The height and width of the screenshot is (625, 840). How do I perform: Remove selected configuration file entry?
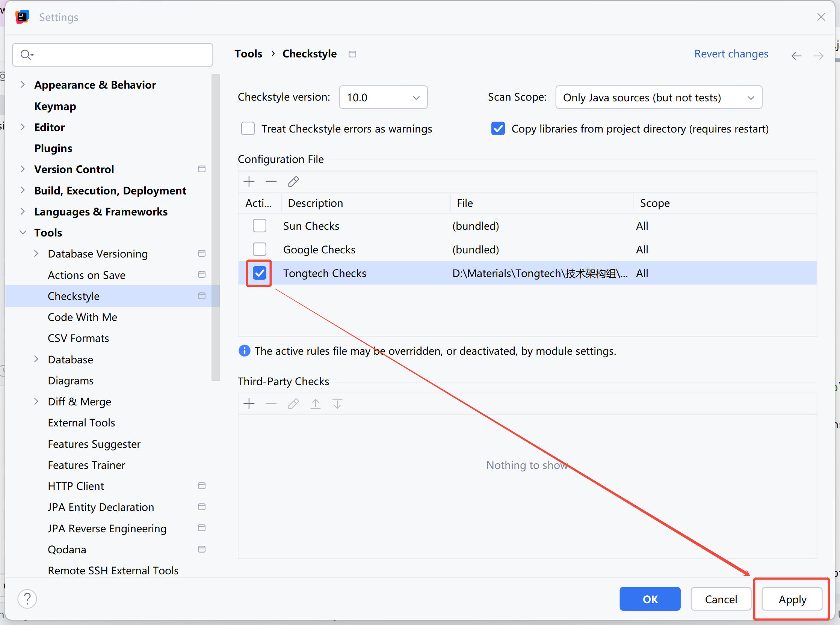(x=271, y=182)
